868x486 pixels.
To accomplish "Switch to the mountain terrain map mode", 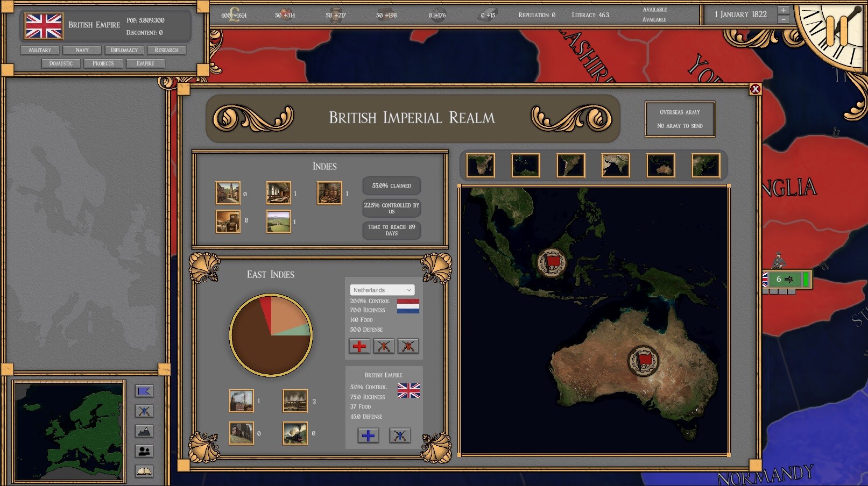I will [x=144, y=432].
